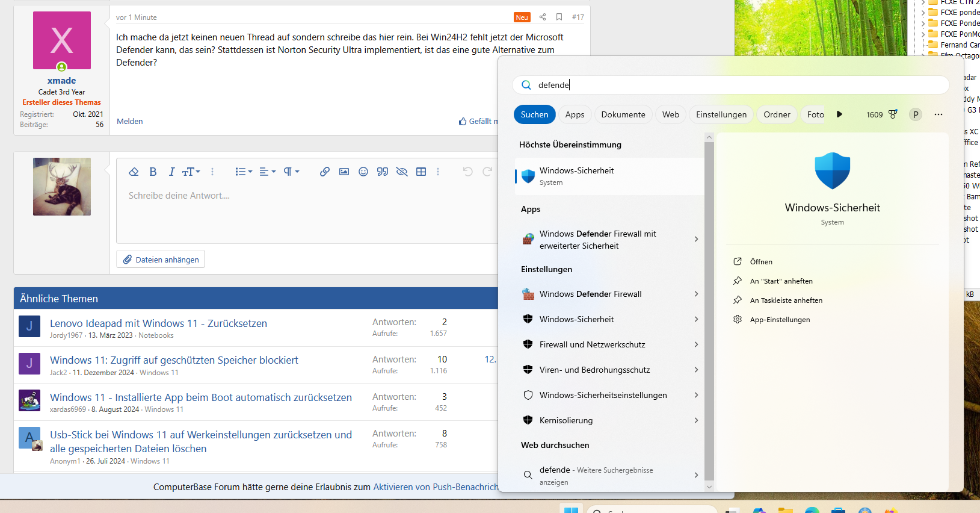
Task: Open thread Windows 11: Zugriff auf geschützten Speicher blockiert
Action: 174,360
